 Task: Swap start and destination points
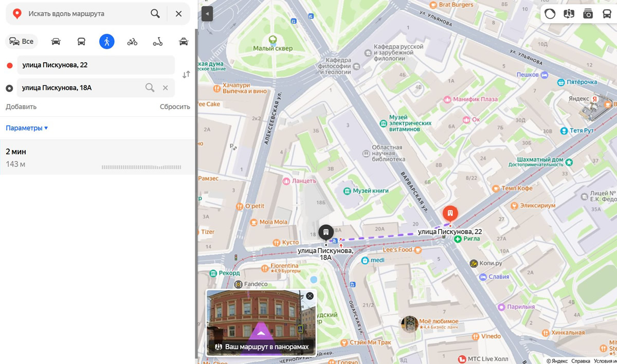[186, 75]
